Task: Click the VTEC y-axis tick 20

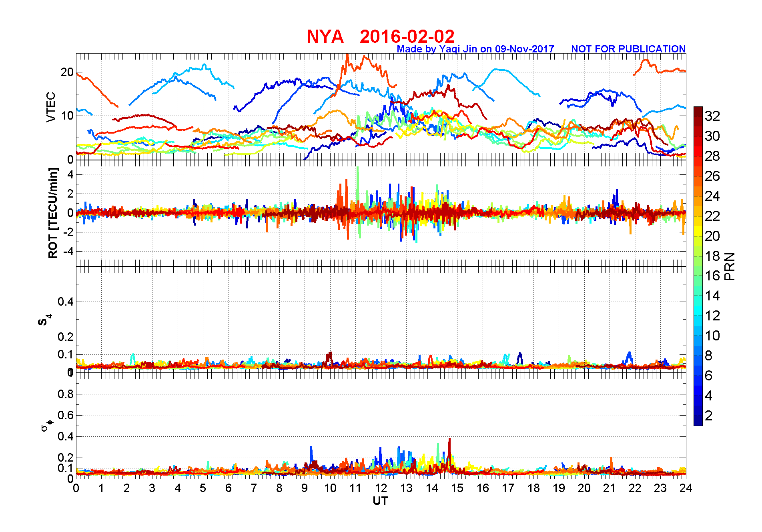Action: click(x=67, y=72)
